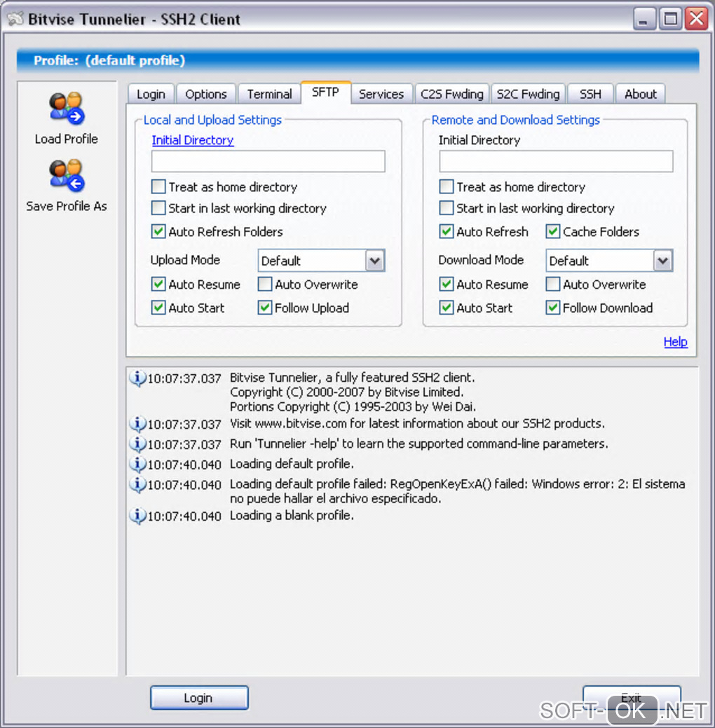Click the Load Profile icon
The width and height of the screenshot is (715, 728).
[x=67, y=108]
